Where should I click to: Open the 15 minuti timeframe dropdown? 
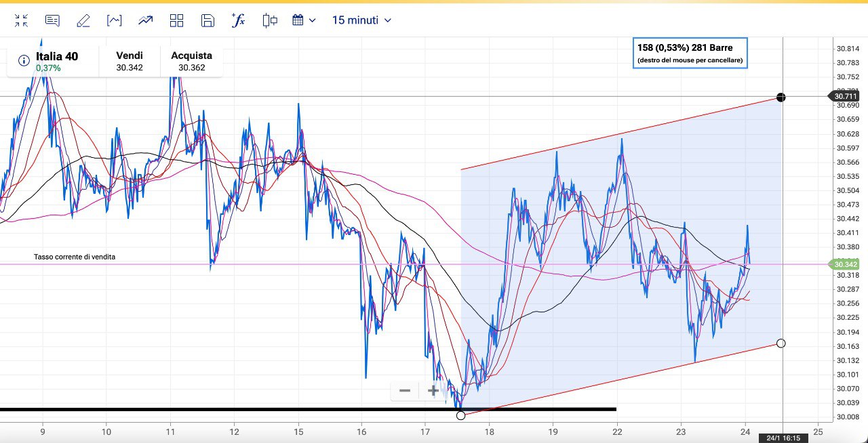[361, 20]
